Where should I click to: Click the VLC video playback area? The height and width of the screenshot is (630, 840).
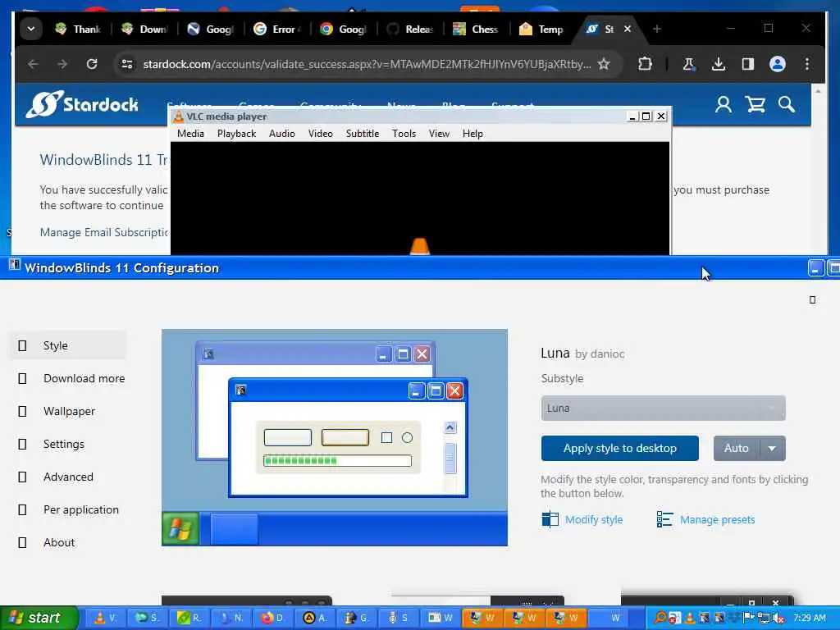click(x=420, y=199)
